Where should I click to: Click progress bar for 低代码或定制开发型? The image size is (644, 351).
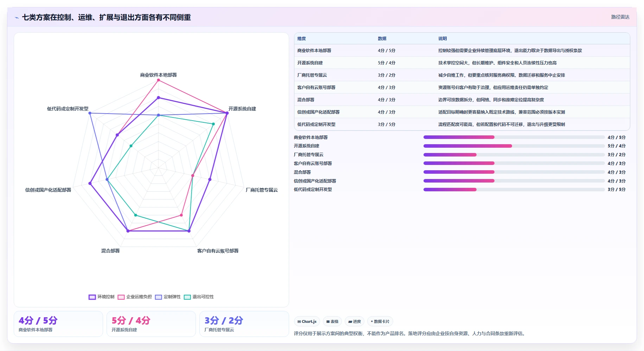[514, 190]
